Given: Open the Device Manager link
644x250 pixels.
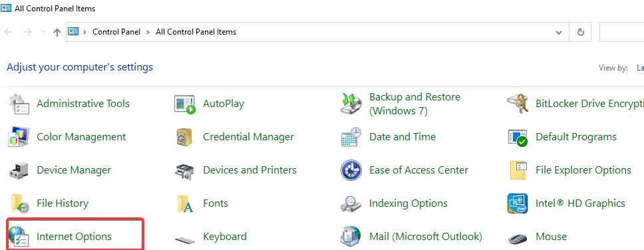Looking at the screenshot, I should click(74, 170).
